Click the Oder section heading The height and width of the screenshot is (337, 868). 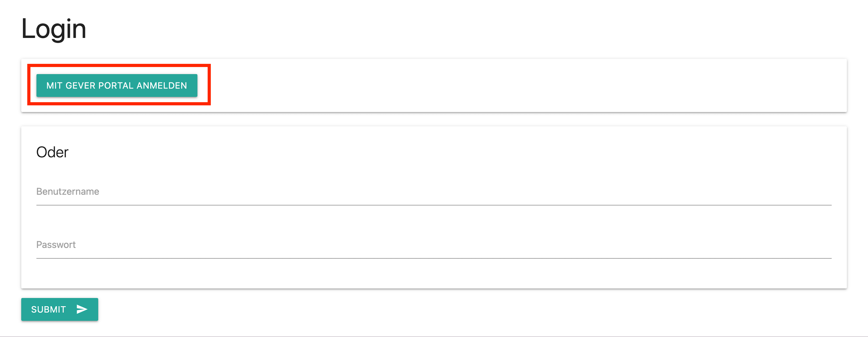coord(52,152)
